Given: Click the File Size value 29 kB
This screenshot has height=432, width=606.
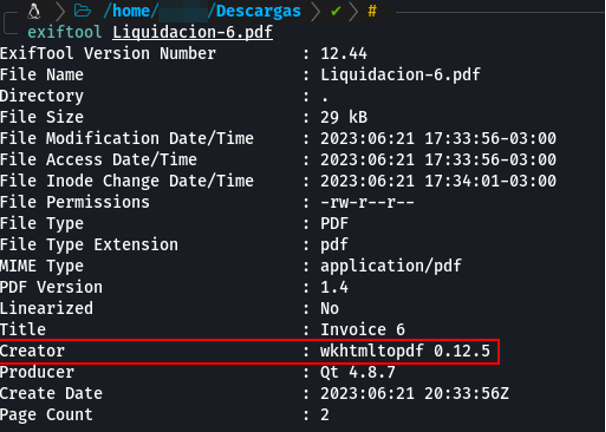Looking at the screenshot, I should (345, 117).
